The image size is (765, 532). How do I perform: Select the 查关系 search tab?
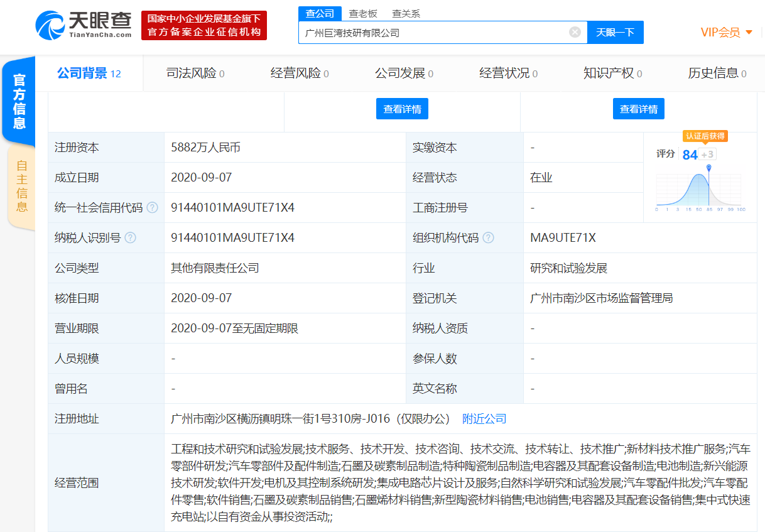(x=406, y=13)
